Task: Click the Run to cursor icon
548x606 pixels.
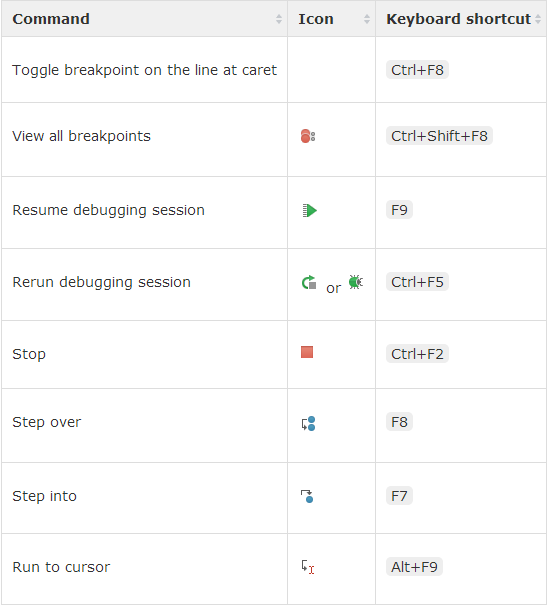Action: 308,567
